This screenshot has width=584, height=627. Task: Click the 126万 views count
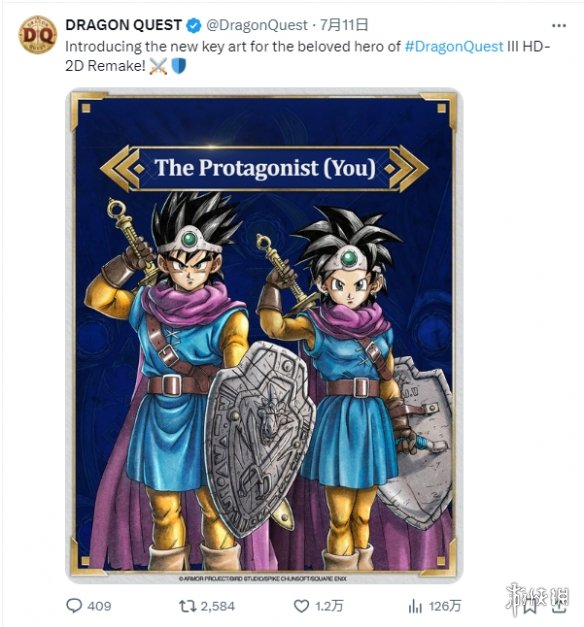click(x=445, y=606)
